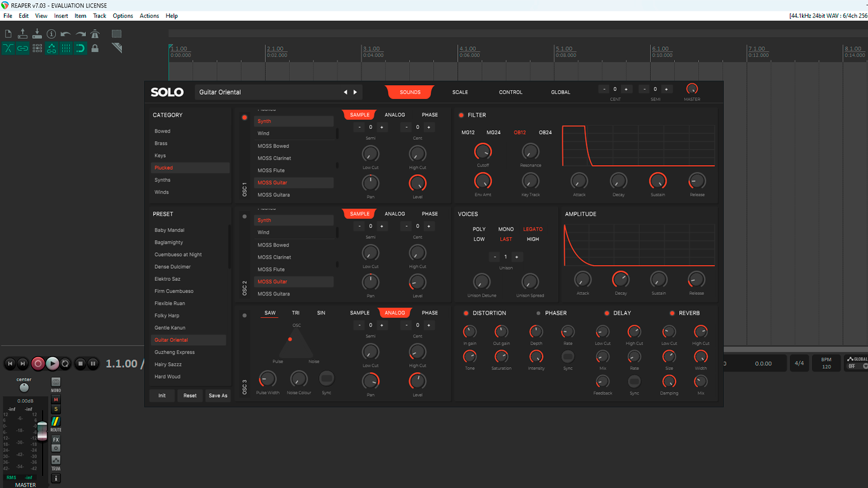
Task: Select the TRI waveform for OSC 3
Action: [295, 313]
